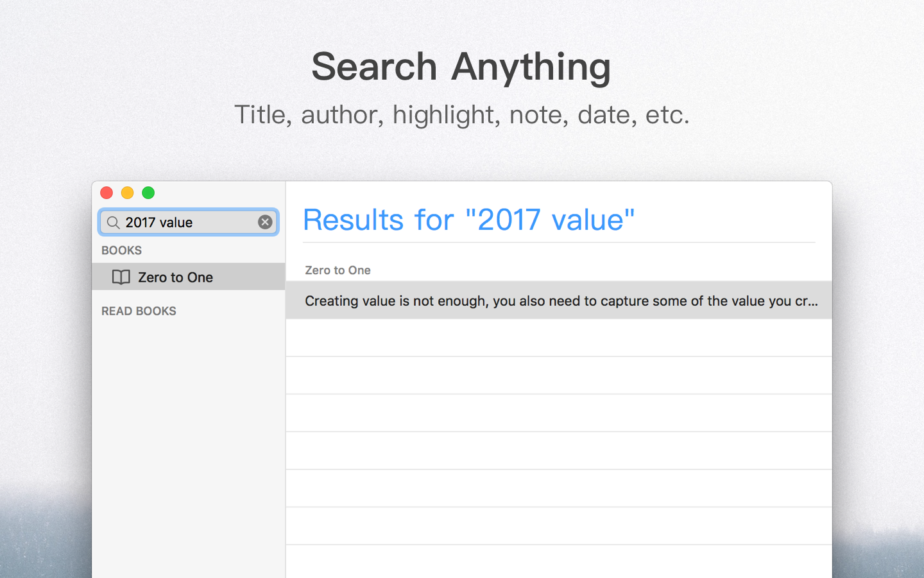Click the horizontal divider under the results heading

point(558,243)
